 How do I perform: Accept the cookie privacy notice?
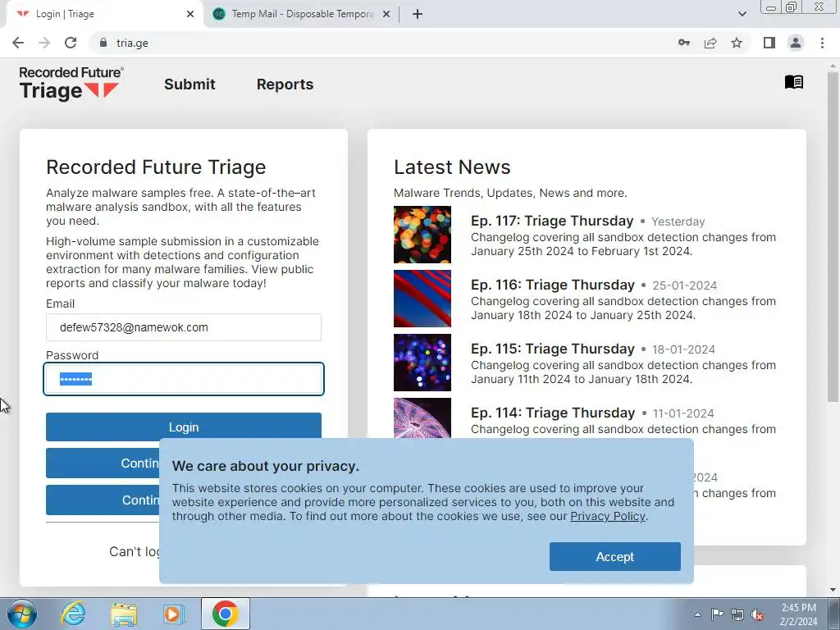click(615, 557)
